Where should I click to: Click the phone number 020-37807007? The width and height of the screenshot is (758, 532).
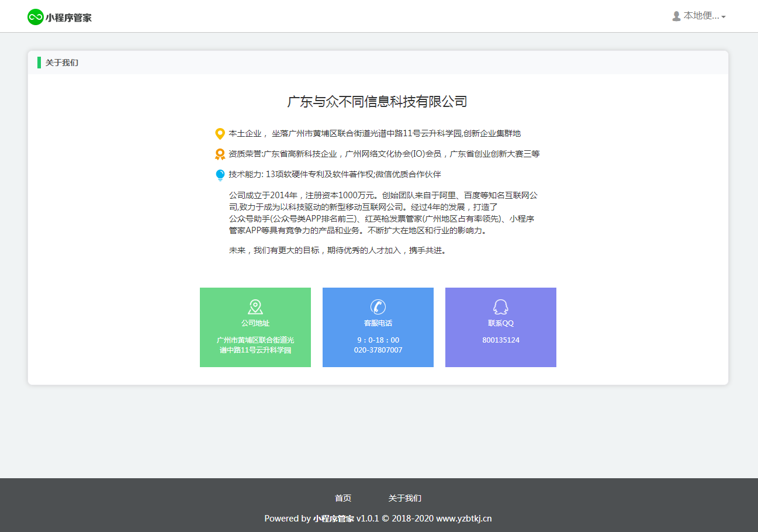[378, 350]
